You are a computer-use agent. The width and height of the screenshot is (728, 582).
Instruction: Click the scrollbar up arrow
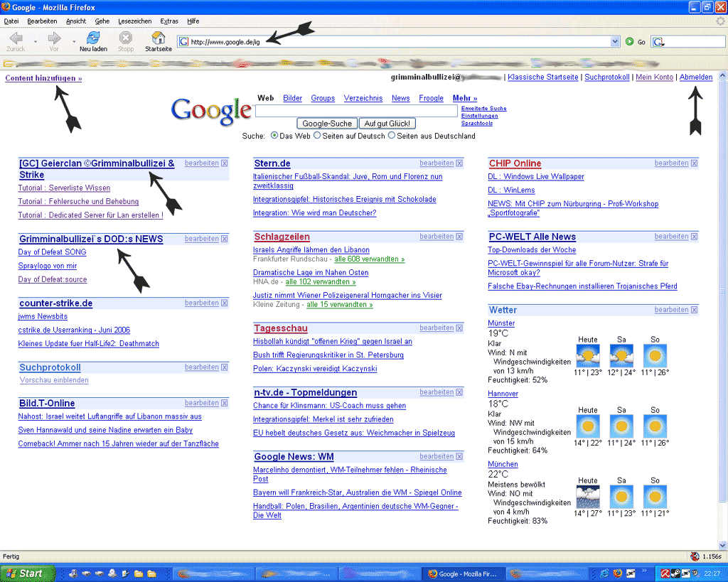[722, 75]
